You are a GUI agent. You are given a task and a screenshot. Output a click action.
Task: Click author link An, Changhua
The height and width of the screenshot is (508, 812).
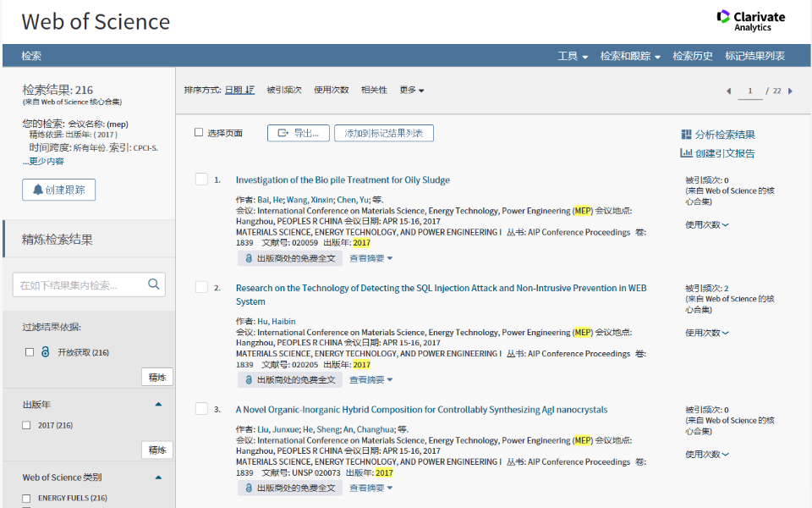[369, 429]
